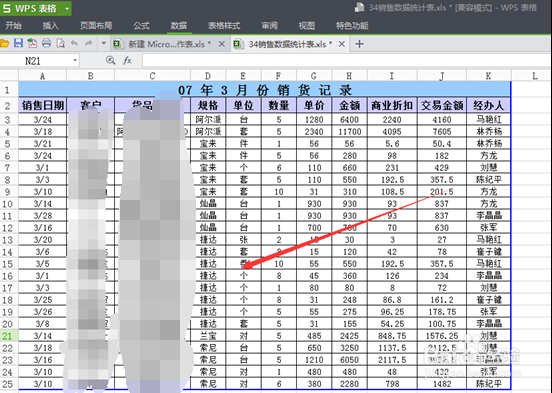
Task: Click the open folder icon
Action: pyautogui.click(x=4, y=43)
